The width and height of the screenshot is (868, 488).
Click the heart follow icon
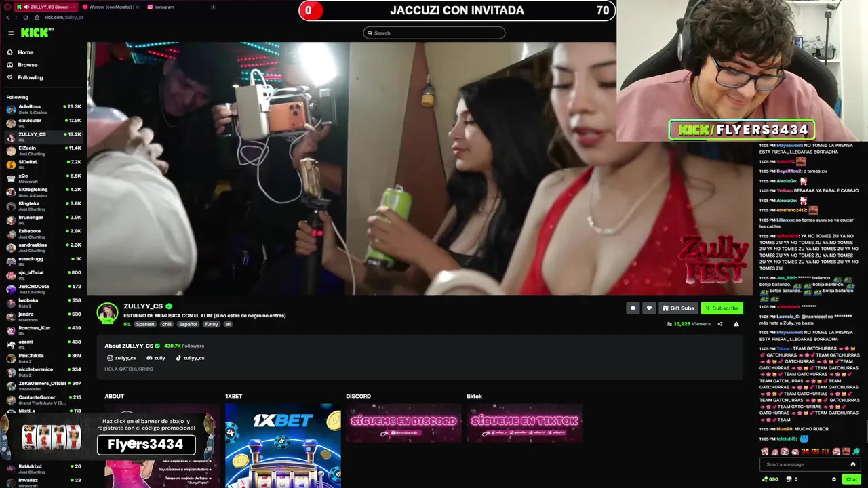click(x=649, y=308)
